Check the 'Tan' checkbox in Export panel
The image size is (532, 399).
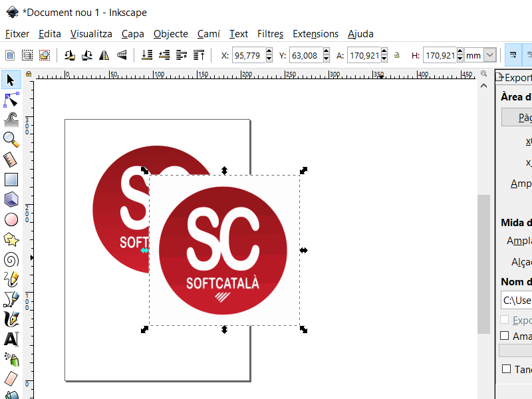[x=506, y=369]
